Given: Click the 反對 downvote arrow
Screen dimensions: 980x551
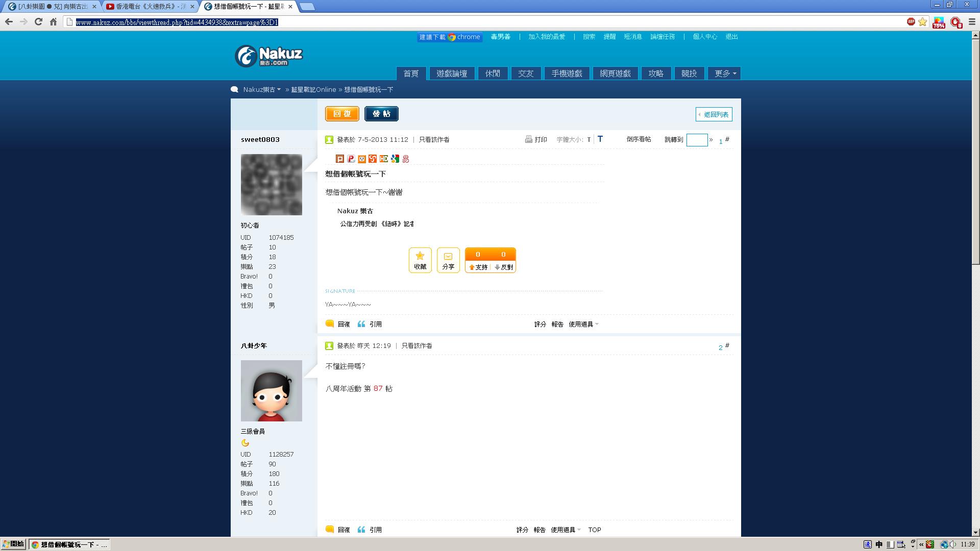Looking at the screenshot, I should (x=497, y=267).
